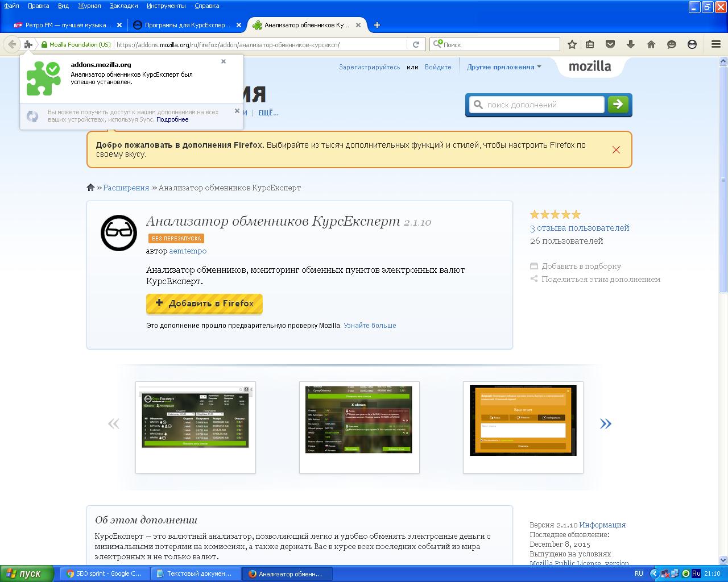
Task: Open the Windows Start button
Action: (27, 573)
